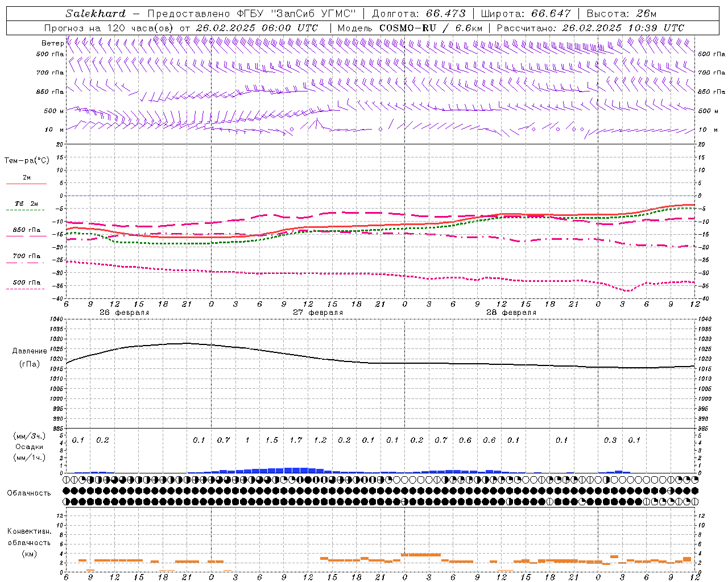Click the Высота: 26м value
Screen dimensions: 728x582
point(621,14)
